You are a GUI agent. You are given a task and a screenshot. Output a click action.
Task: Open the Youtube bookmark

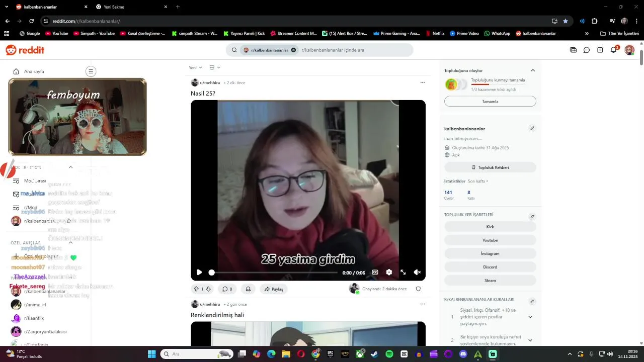pos(490,240)
